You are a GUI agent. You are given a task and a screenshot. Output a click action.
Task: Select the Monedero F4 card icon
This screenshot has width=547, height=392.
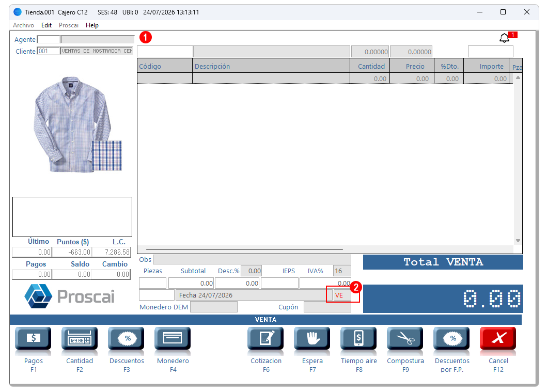(x=173, y=338)
